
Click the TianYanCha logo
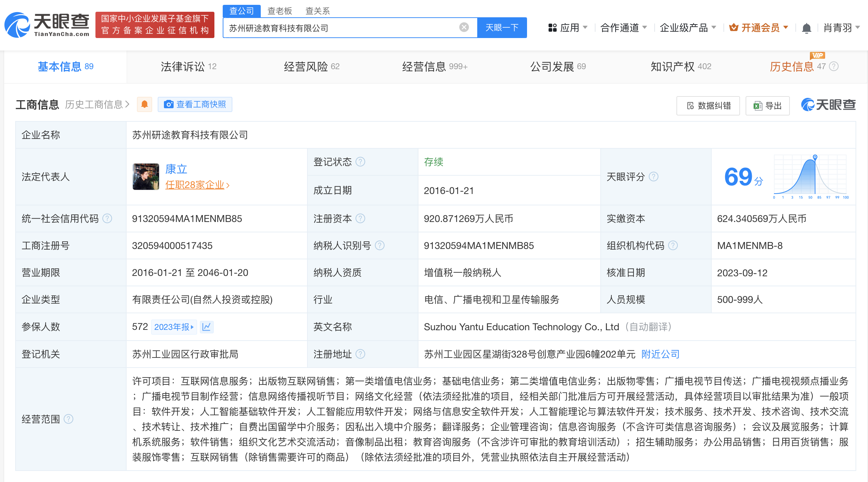[47, 25]
